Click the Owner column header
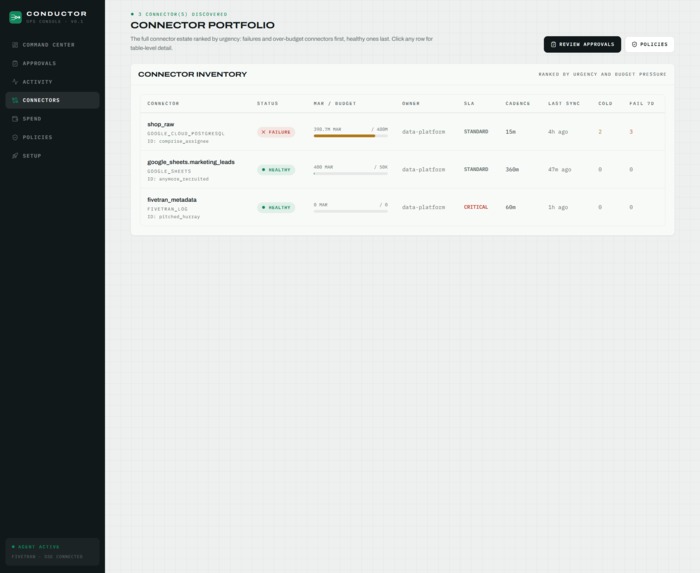This screenshot has height=573, width=700. pyautogui.click(x=411, y=104)
